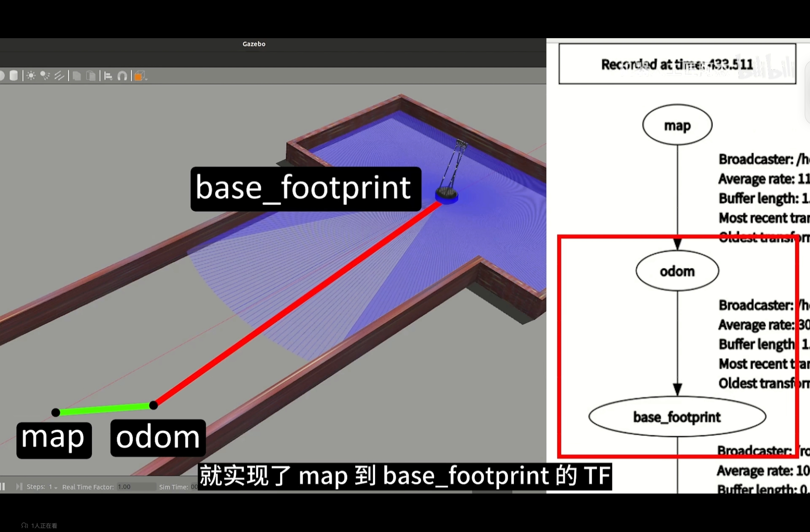The width and height of the screenshot is (810, 532).
Task: Click Average rate: 11 text under map
Action: pyautogui.click(x=764, y=179)
